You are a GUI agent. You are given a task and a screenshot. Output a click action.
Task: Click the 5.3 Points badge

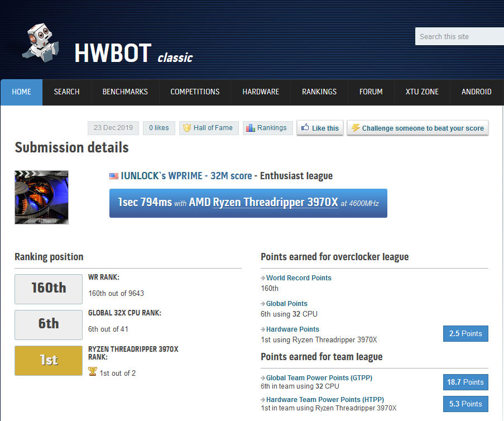pyautogui.click(x=465, y=404)
